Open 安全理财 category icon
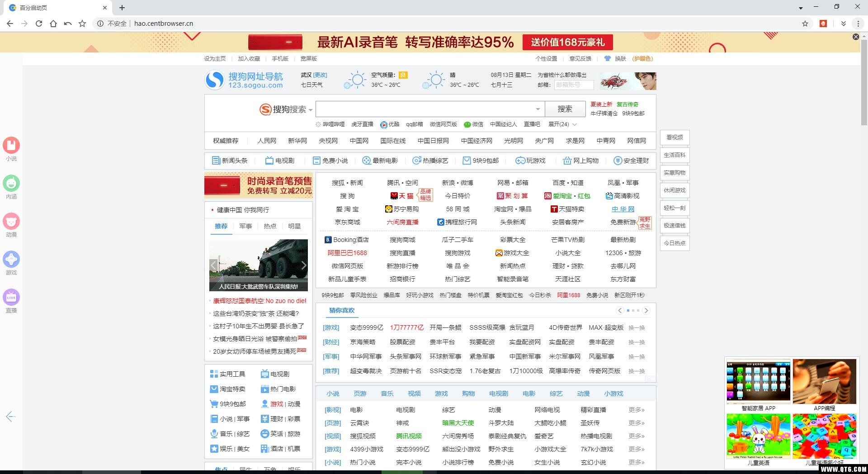Image resolution: width=868 pixels, height=474 pixels. point(618,161)
